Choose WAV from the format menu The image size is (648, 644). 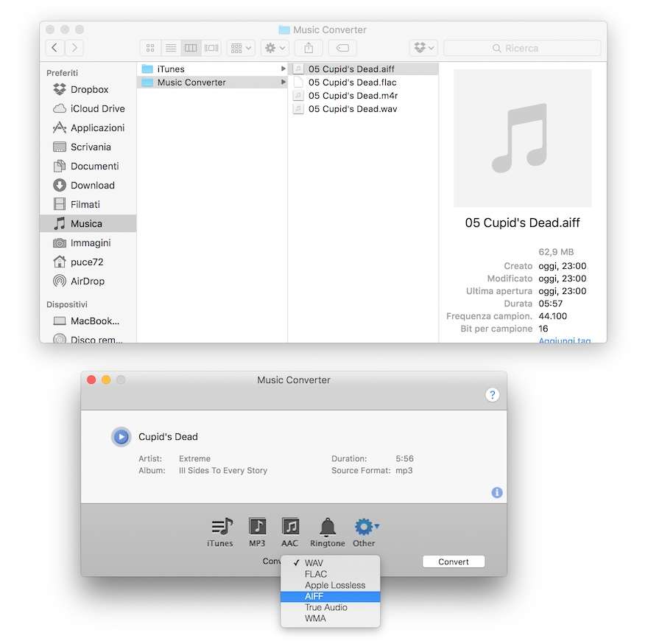coord(330,563)
